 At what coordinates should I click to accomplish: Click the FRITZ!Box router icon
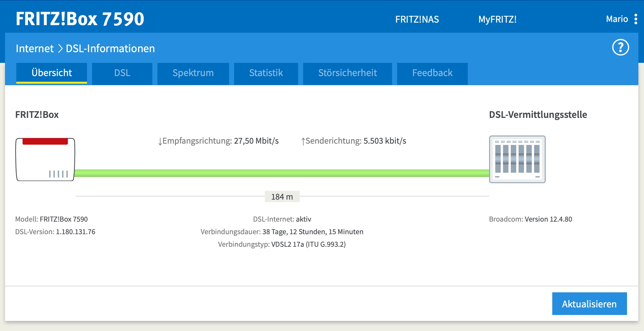coord(45,159)
